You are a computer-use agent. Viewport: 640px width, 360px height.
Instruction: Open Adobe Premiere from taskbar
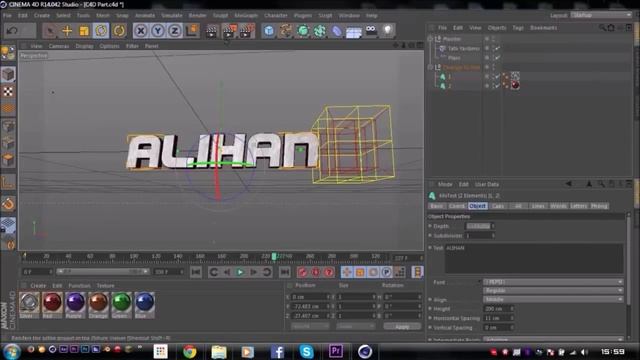click(x=336, y=351)
